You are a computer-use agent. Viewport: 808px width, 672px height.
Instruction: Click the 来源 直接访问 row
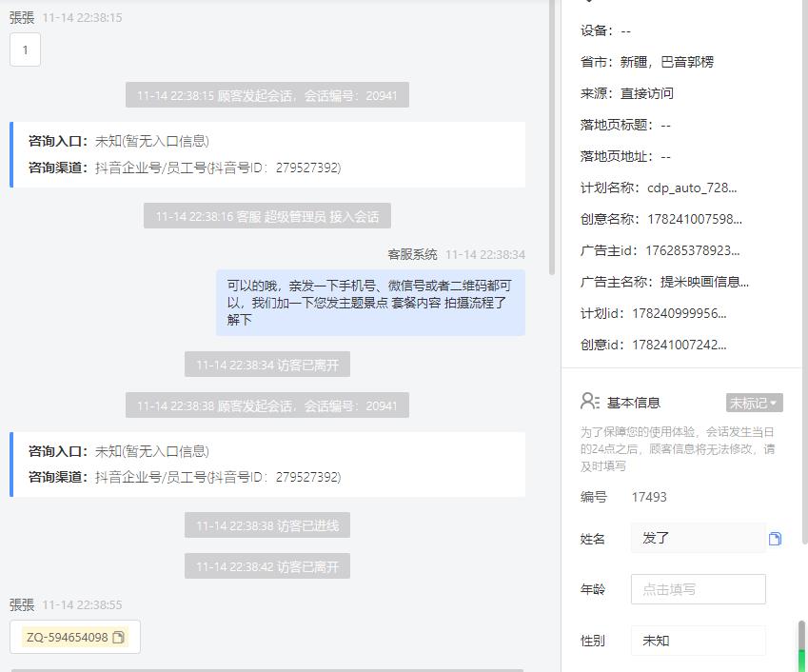pyautogui.click(x=626, y=93)
